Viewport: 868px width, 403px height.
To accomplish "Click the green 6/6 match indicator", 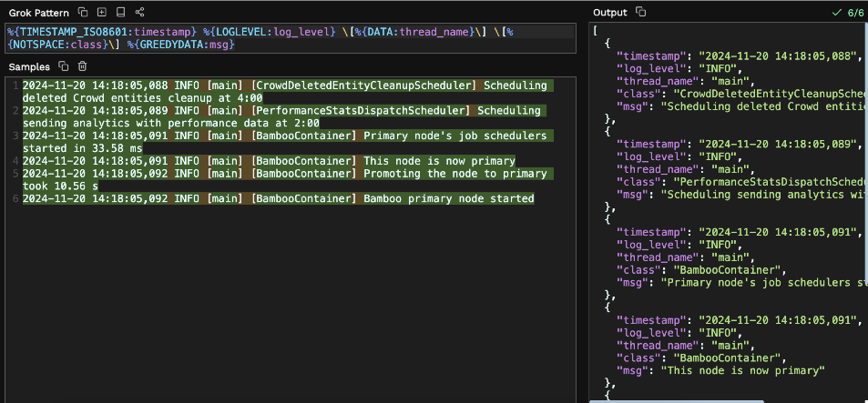I will pos(848,12).
